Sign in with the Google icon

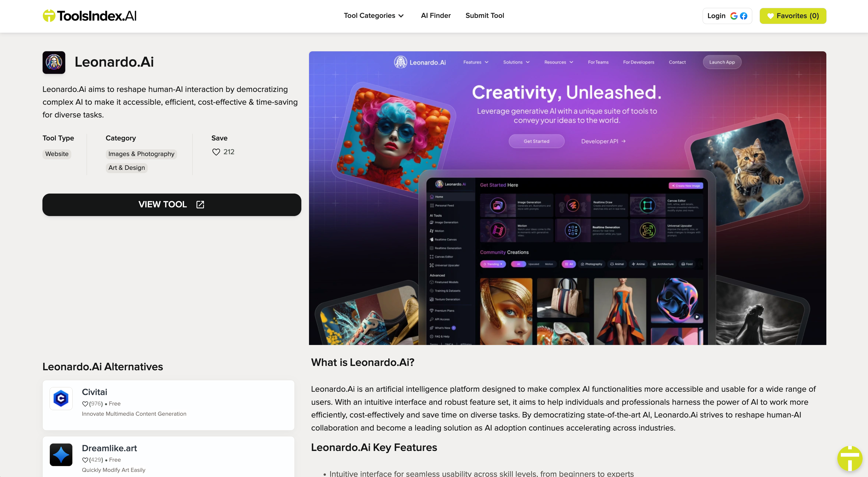734,16
